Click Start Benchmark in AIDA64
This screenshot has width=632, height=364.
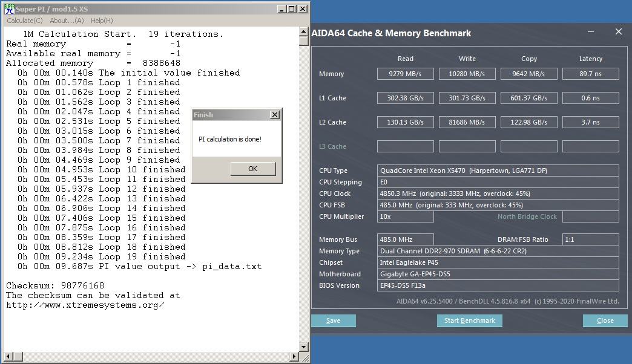click(470, 320)
